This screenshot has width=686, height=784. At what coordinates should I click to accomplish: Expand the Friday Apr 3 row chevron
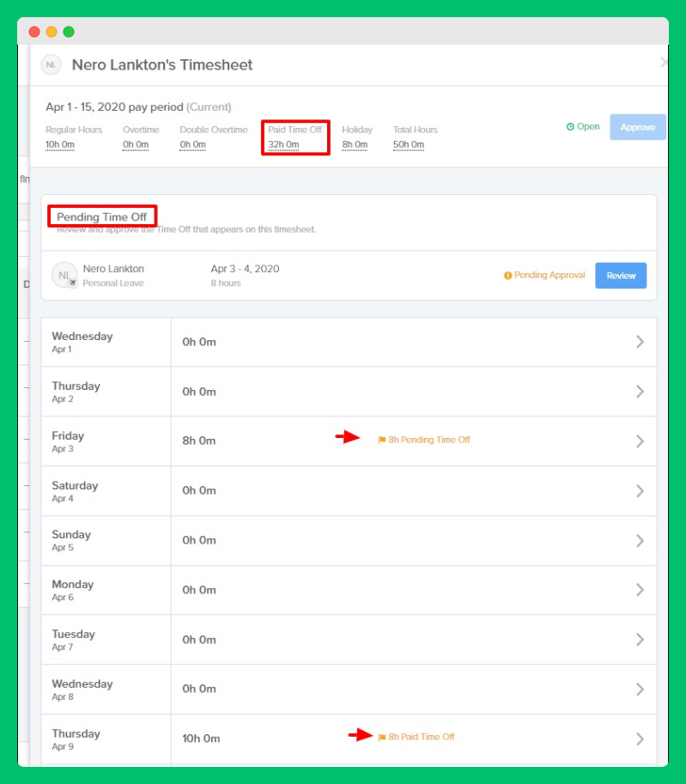640,441
